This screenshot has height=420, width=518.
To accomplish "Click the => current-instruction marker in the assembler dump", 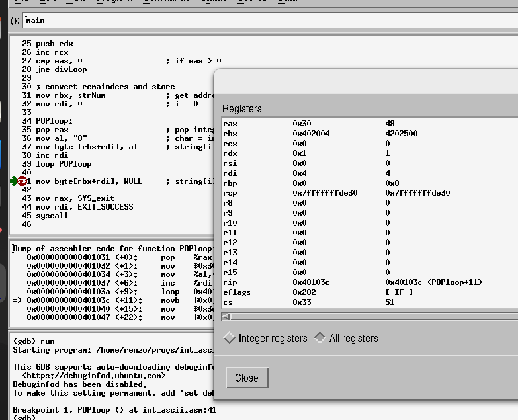I will coord(17,300).
